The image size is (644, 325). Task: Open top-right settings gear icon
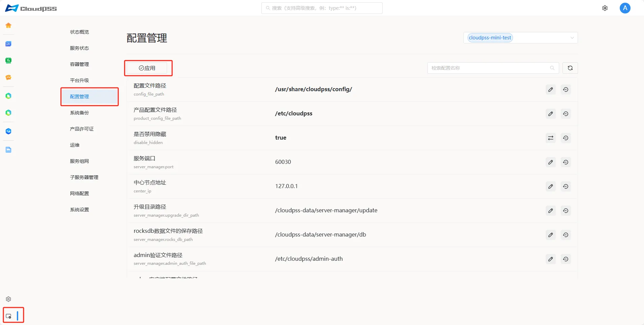605,8
